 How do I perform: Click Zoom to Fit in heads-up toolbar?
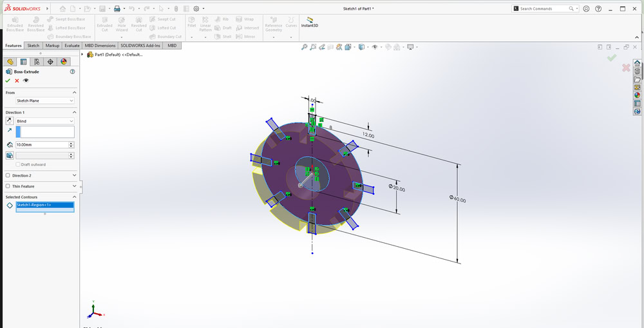(x=305, y=47)
